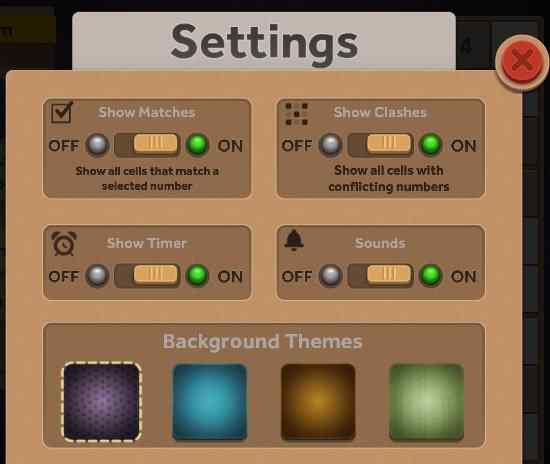Toggle the Show Timer switch
The image size is (550, 464).
[x=147, y=276]
